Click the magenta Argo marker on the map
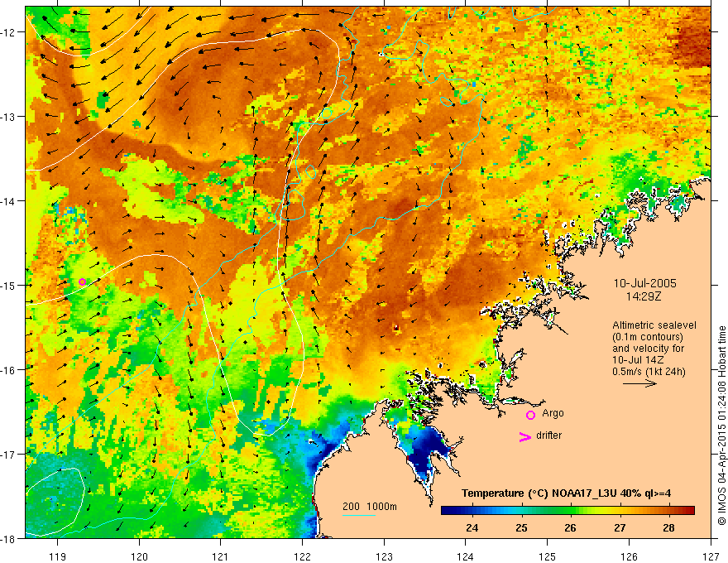 point(82,281)
